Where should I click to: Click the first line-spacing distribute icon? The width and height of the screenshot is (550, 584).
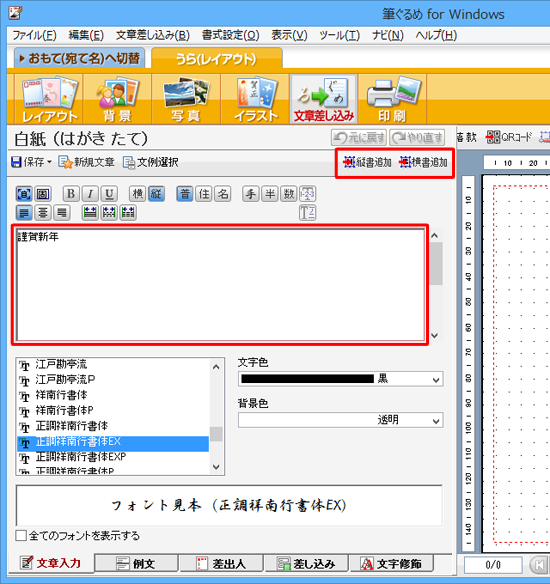90,213
